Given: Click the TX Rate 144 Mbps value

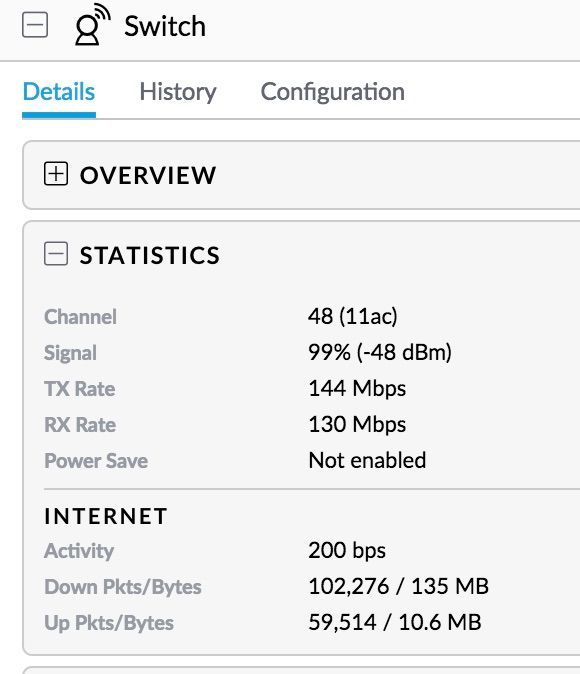Looking at the screenshot, I should click(357, 389).
